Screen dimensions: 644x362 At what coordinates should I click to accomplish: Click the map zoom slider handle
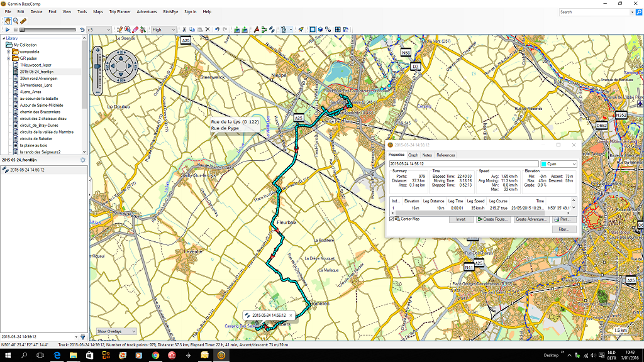pyautogui.click(x=97, y=65)
